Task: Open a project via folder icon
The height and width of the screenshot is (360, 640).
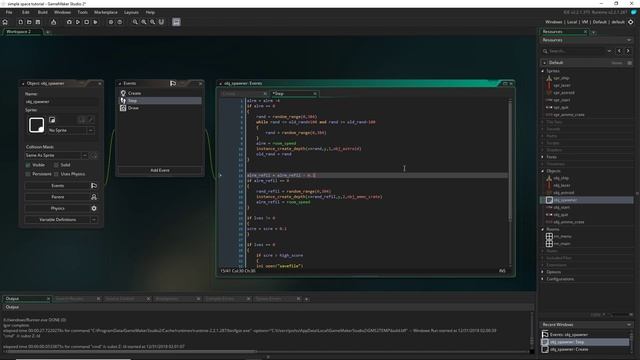Action: (29, 22)
